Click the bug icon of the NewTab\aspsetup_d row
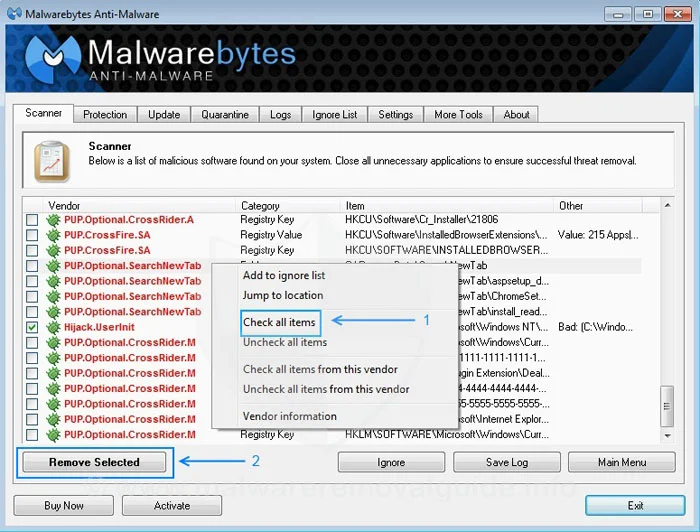Viewport: 700px width, 532px height. click(x=53, y=281)
